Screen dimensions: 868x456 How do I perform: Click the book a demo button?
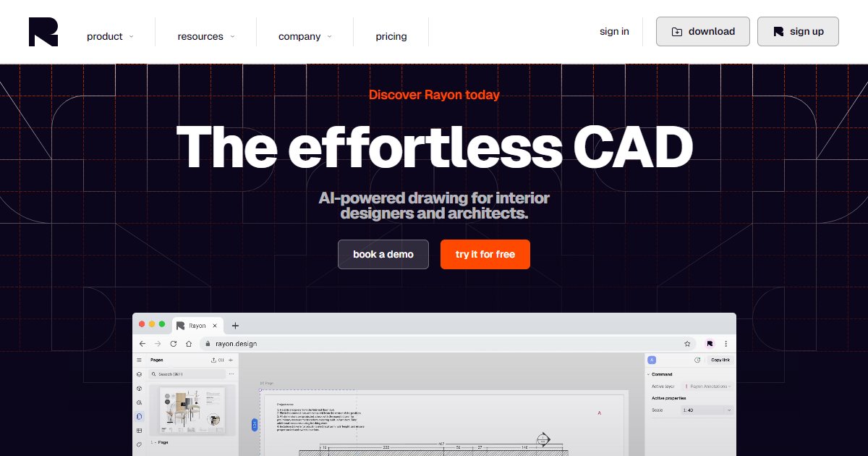(x=383, y=254)
